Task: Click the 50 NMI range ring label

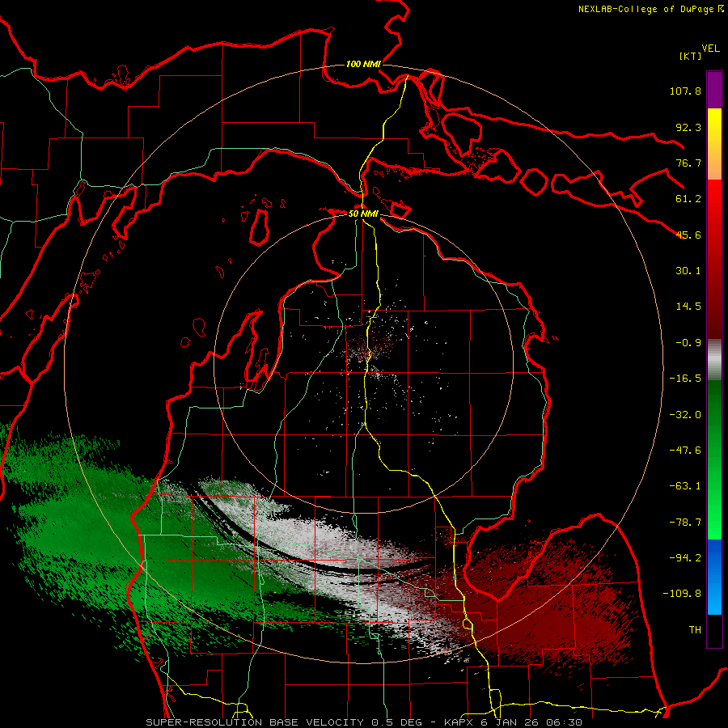Action: tap(363, 214)
